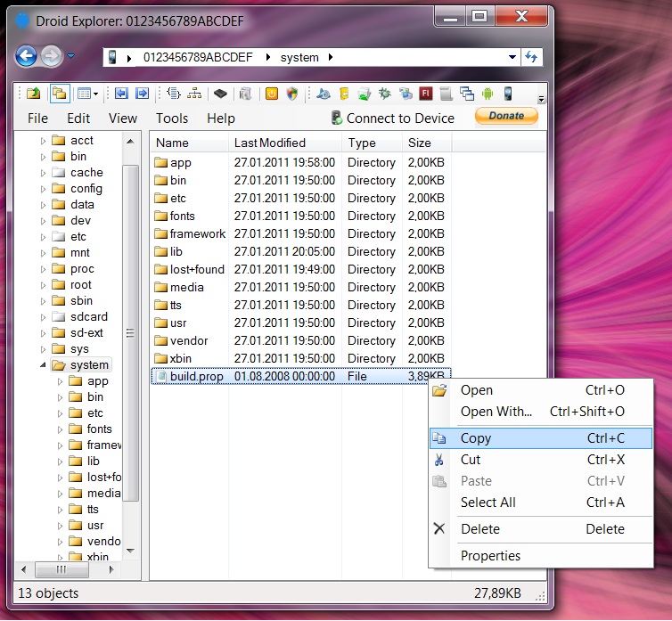Open the navigation history dropdown arrow
The width and height of the screenshot is (672, 621).
pyautogui.click(x=70, y=56)
